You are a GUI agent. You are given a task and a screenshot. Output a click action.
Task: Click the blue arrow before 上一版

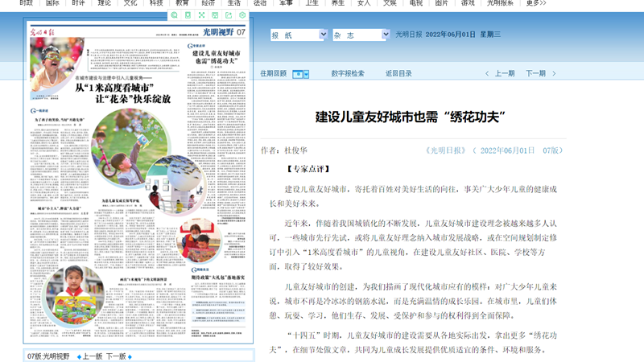coord(79,356)
